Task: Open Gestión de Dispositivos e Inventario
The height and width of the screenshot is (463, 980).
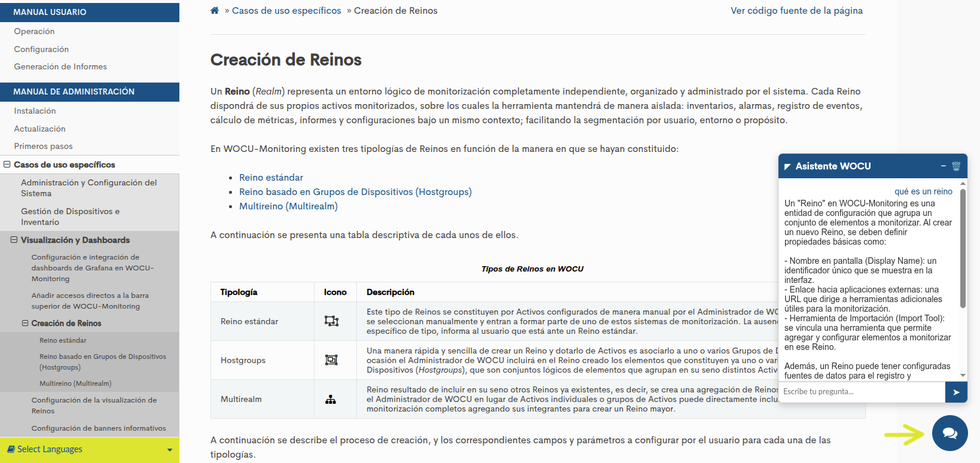Action: tap(71, 217)
